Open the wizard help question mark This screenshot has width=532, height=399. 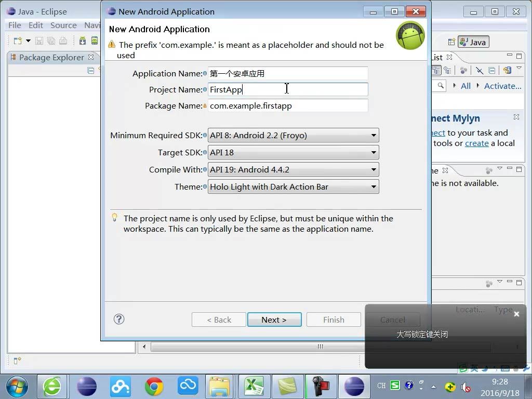pos(119,319)
